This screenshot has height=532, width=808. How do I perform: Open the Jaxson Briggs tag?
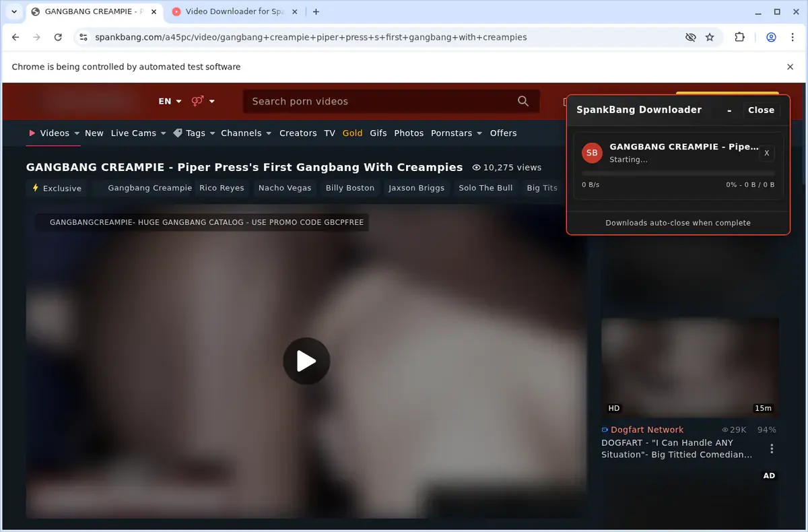point(416,188)
